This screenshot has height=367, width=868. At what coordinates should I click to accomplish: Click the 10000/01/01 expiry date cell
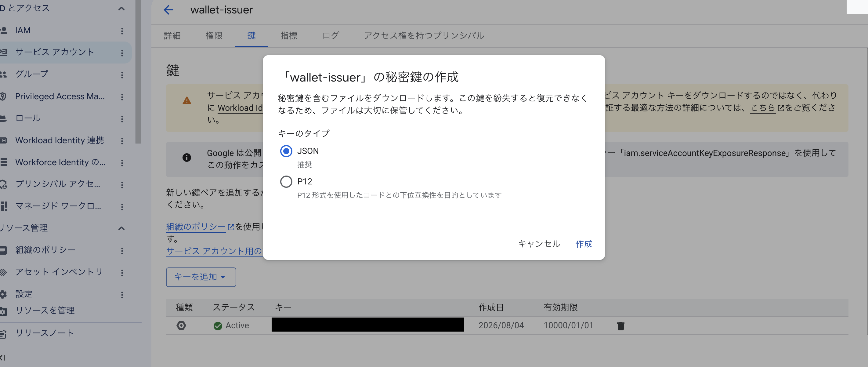coord(568,325)
